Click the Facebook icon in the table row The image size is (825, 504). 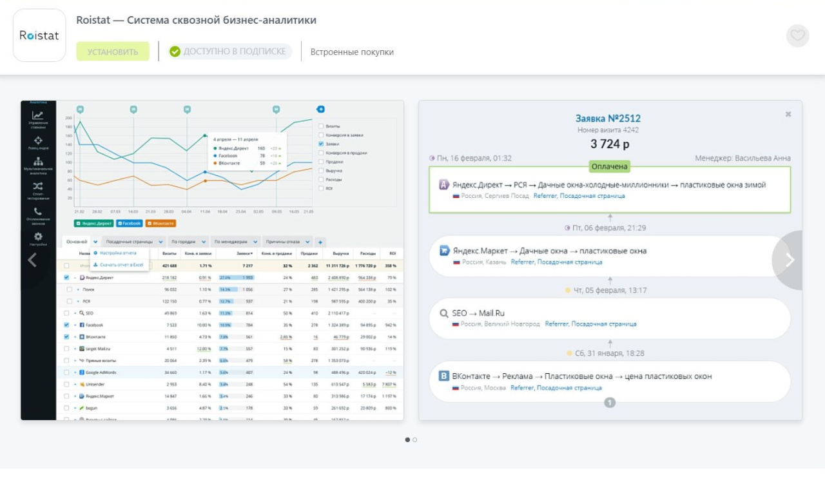(x=82, y=325)
